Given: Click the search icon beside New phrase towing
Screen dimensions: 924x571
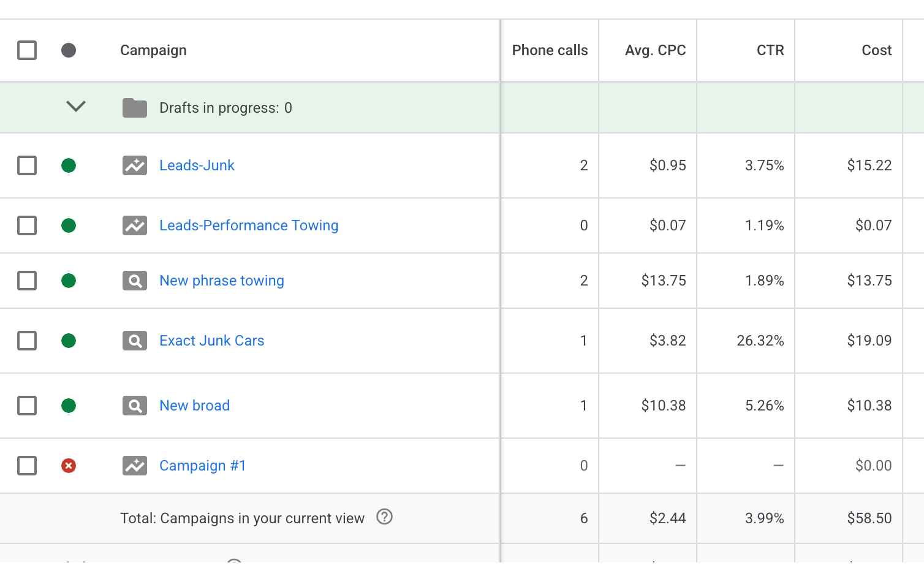Looking at the screenshot, I should coord(135,281).
